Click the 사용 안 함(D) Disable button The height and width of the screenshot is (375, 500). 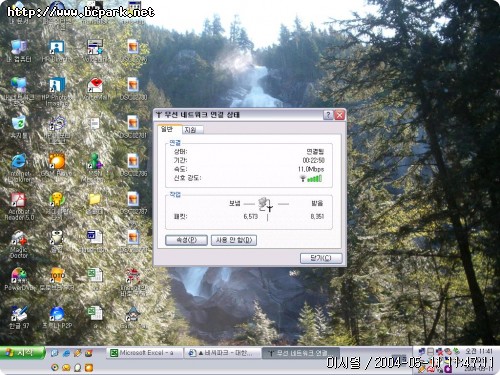(234, 240)
